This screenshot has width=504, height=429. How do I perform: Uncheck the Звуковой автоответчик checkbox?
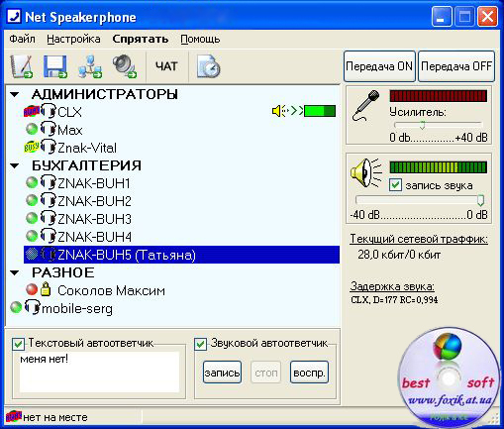(200, 344)
